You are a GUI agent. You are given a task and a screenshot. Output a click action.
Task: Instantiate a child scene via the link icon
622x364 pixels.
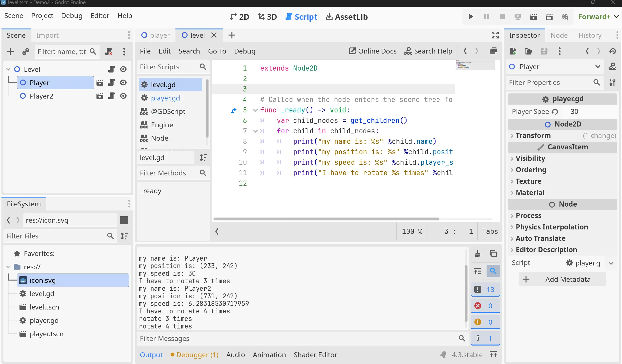26,52
